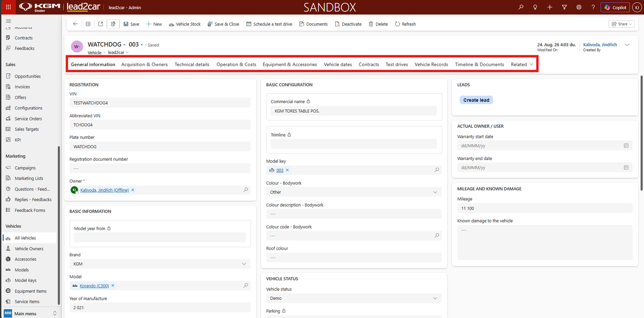Expand the header chevron next to Created By
Image resolution: width=644 pixels, height=318 pixels.
(x=627, y=45)
